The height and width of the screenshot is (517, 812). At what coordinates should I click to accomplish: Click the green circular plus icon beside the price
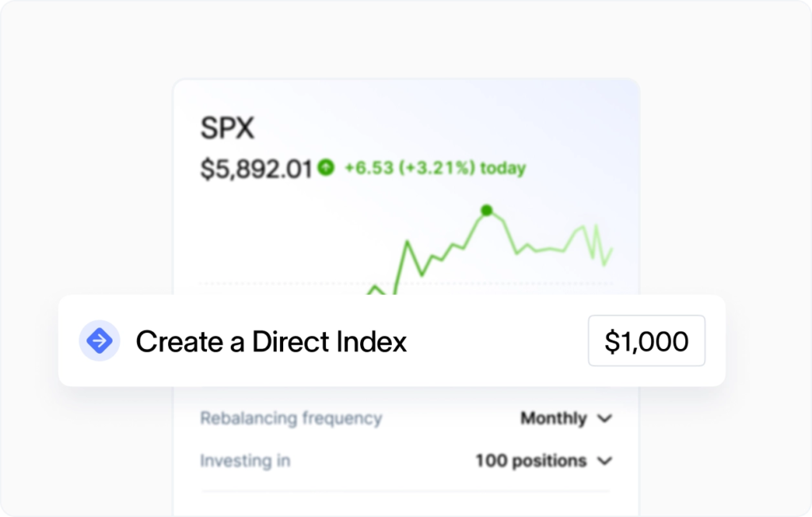(324, 167)
